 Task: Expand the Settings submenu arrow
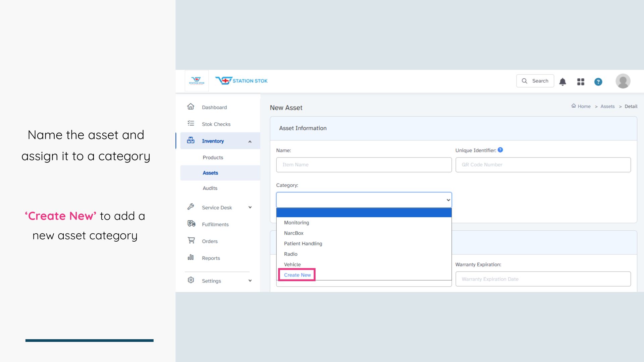[x=250, y=281]
